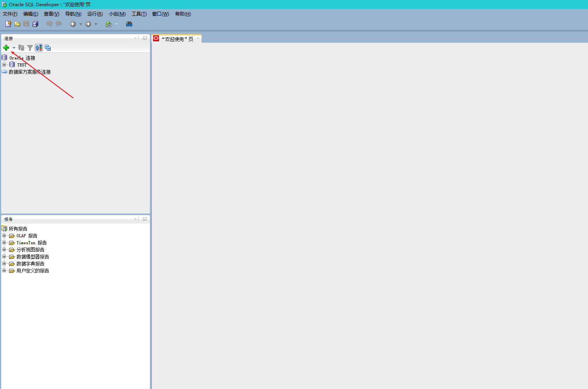Minimize the 连接 panel
The image size is (588, 389).
(145, 38)
